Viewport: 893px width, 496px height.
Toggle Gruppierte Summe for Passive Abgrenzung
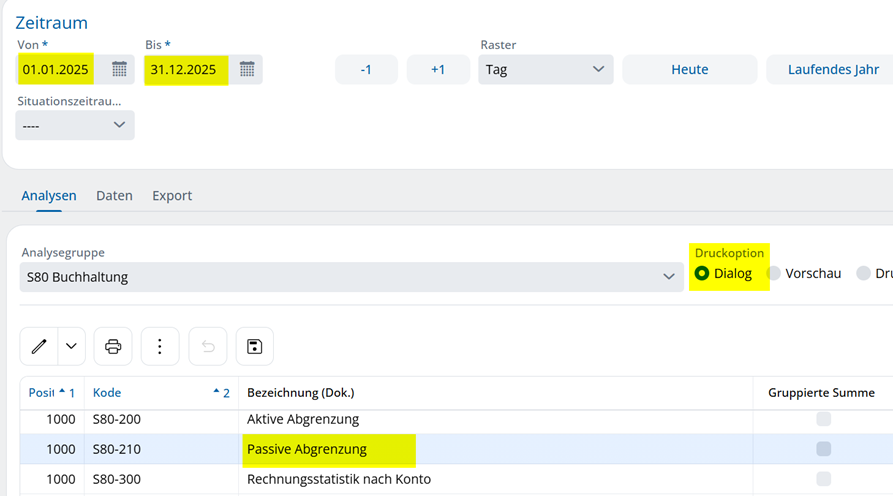tap(823, 449)
